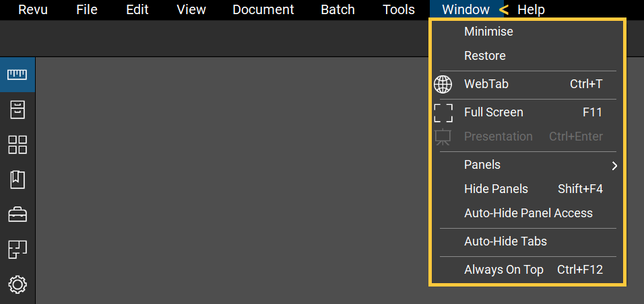This screenshot has width=644, height=304.
Task: Open the Tools menu
Action: (399, 9)
